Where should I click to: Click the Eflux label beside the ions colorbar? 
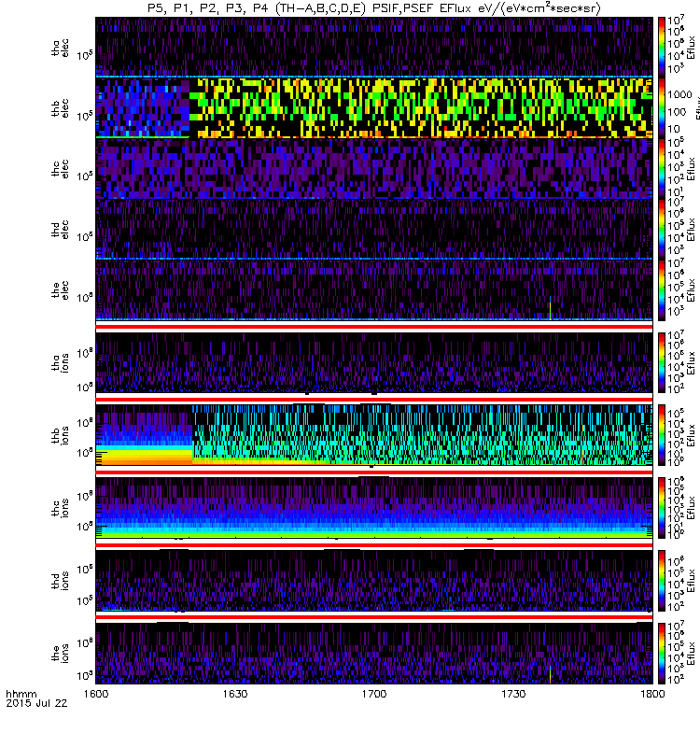click(x=692, y=654)
